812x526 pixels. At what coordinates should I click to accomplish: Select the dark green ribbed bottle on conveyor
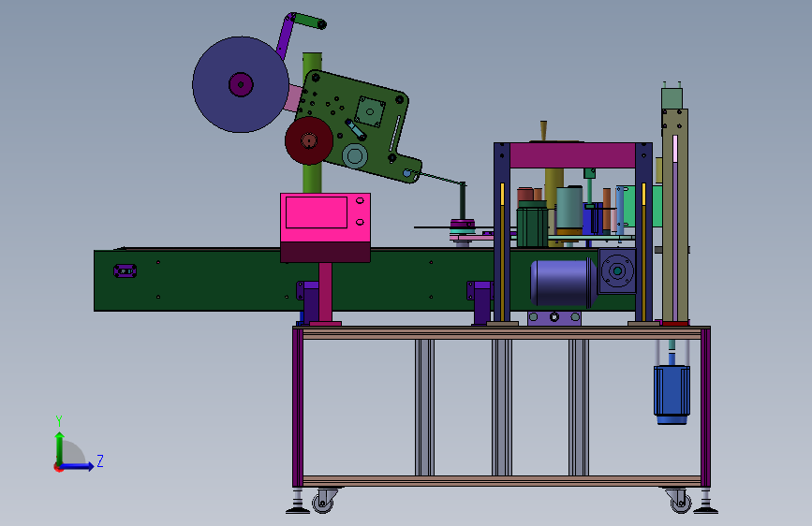tap(532, 225)
